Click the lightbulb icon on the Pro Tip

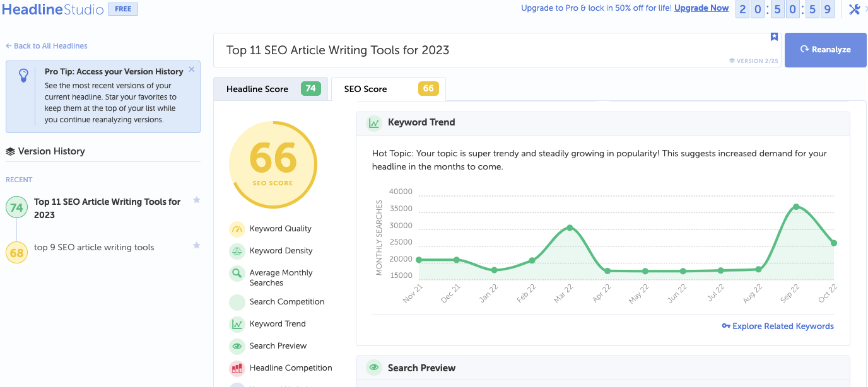[x=23, y=75]
